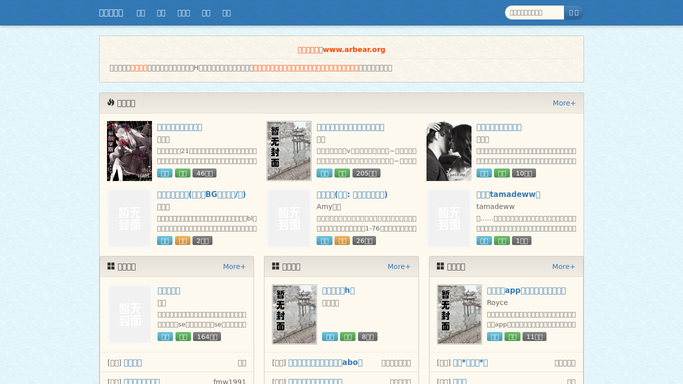Click the site logo in the top navigation bar
This screenshot has height=384, width=683.
[111, 13]
